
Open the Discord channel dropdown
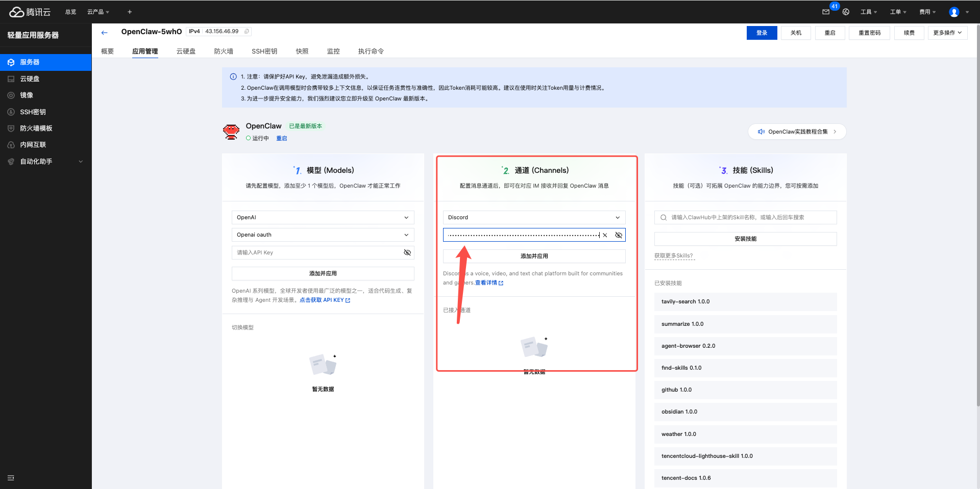[x=534, y=218]
